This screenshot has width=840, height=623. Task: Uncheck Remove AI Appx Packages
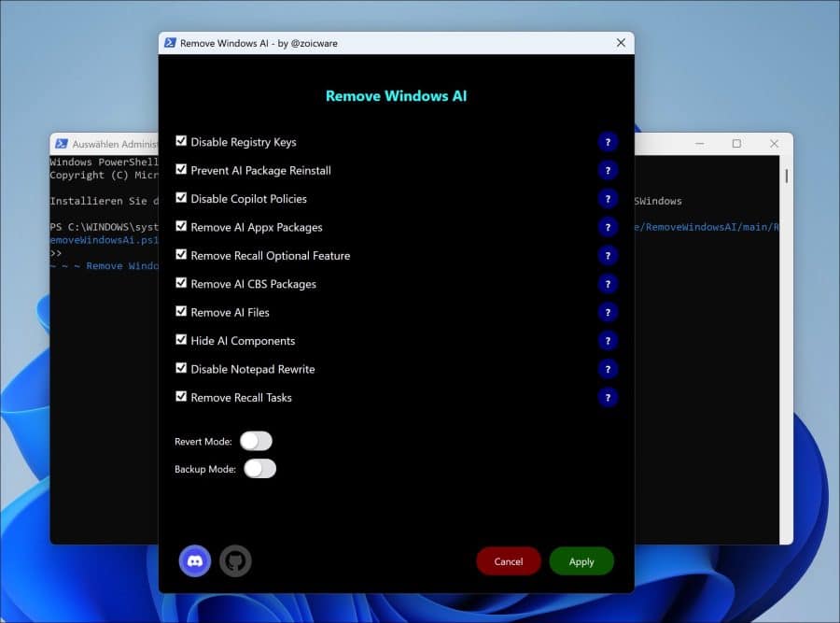click(181, 225)
